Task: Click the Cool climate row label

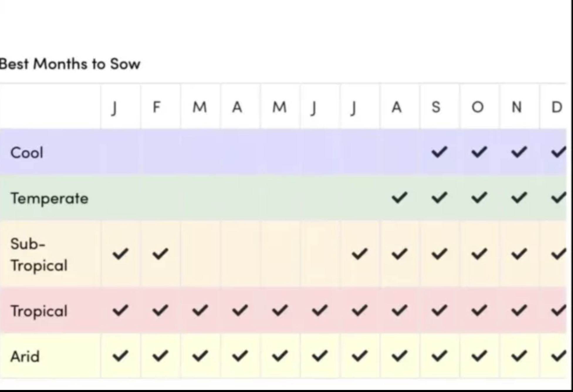Action: pos(27,153)
